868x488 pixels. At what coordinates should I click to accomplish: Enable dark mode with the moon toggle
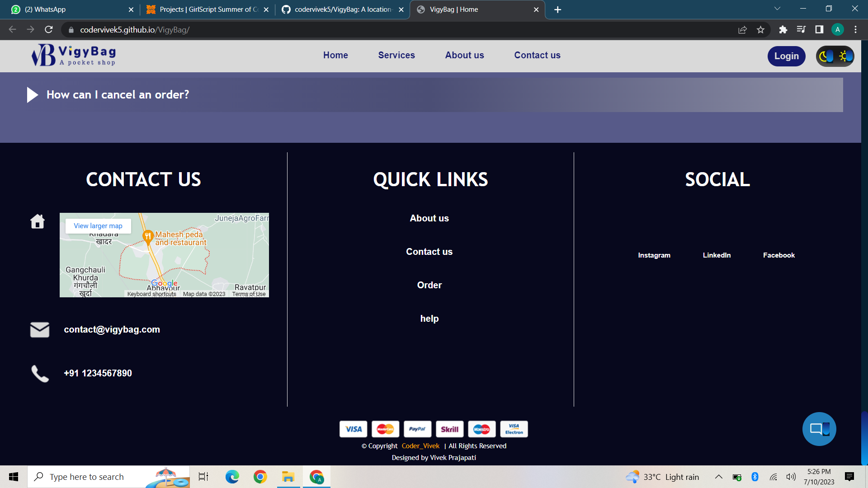coord(825,56)
